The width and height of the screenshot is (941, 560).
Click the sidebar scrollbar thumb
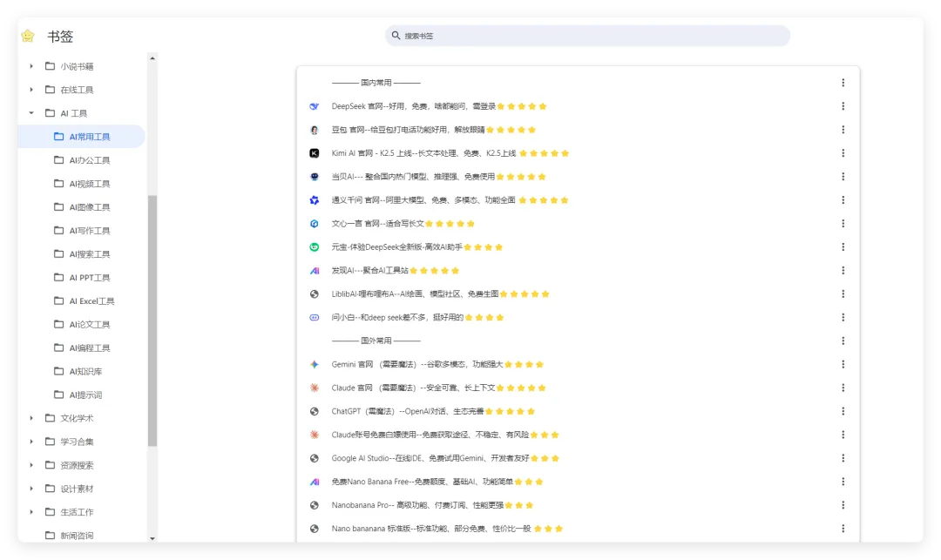click(152, 320)
